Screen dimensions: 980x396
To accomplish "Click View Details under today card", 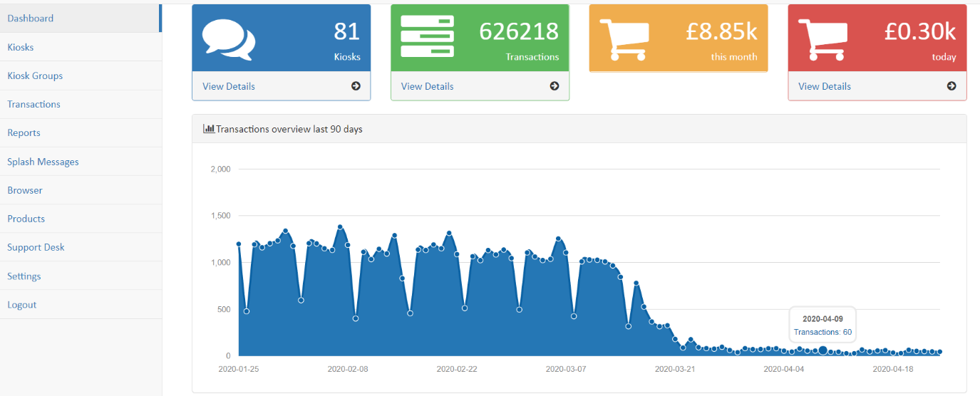I will pos(825,86).
